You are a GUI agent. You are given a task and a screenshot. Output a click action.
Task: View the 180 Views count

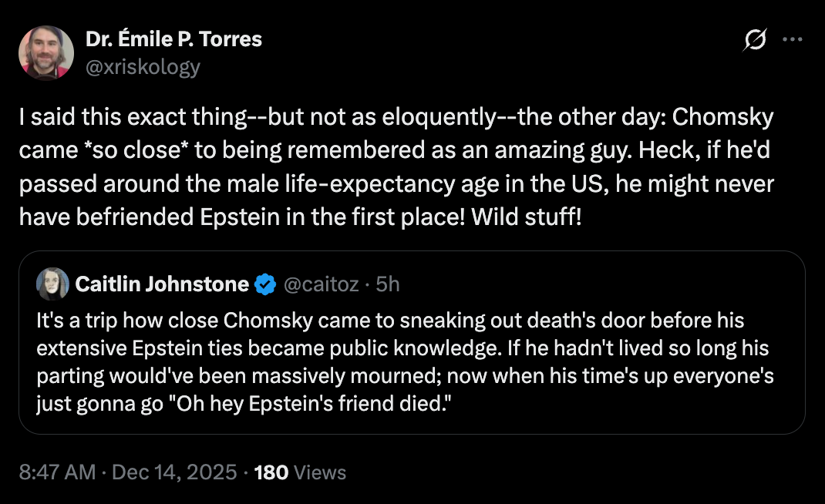[271, 472]
